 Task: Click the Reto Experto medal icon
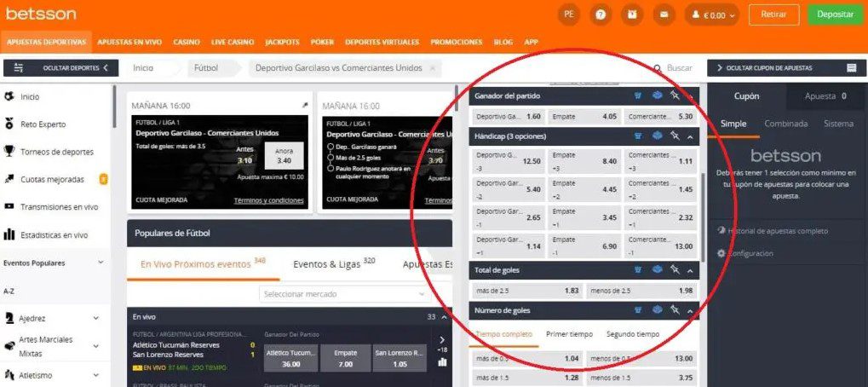[x=9, y=124]
